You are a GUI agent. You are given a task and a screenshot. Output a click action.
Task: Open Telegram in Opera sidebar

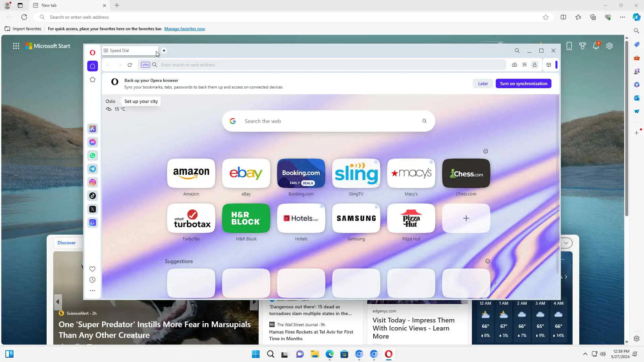(93, 169)
